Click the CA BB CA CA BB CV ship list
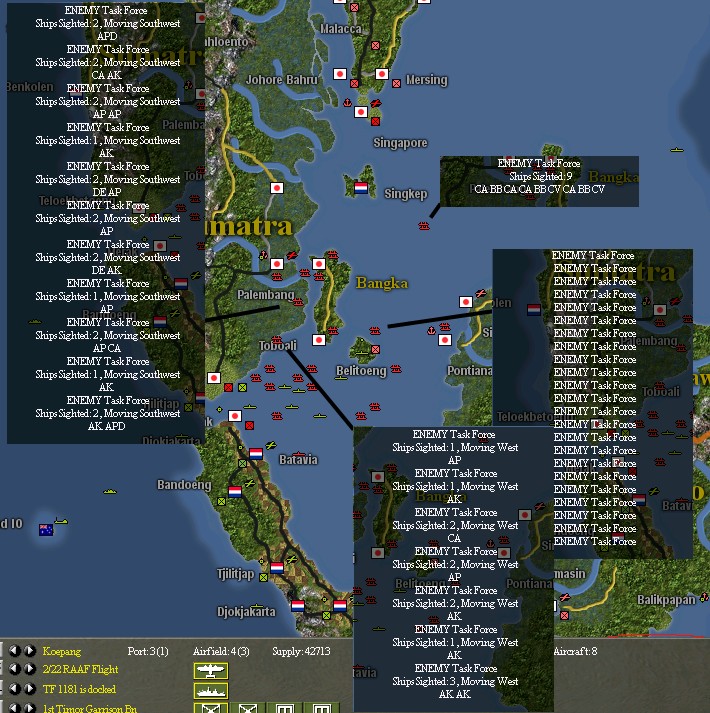 [x=539, y=189]
